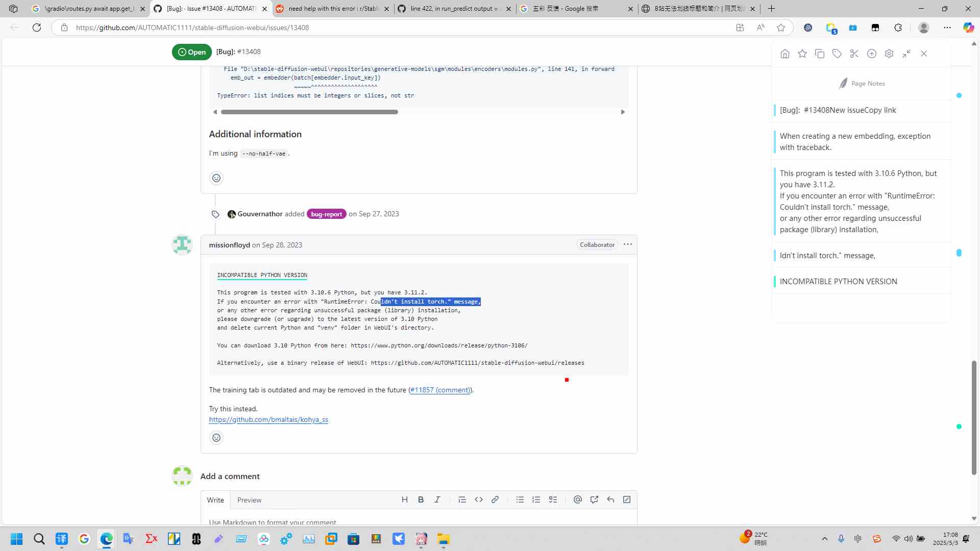Click the star favorites icon in notes panel
This screenshot has height=551, width=980.
802,54
